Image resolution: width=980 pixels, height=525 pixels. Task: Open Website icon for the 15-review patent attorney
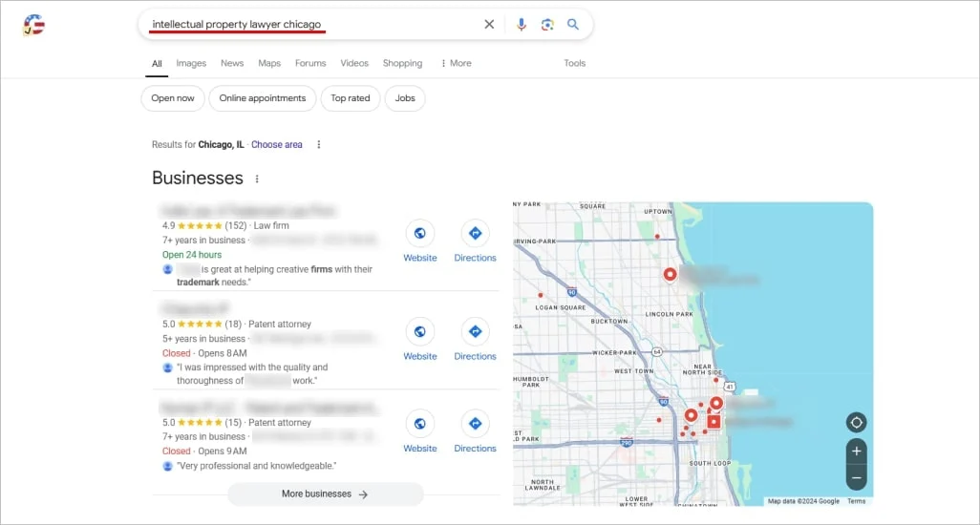[x=420, y=424]
